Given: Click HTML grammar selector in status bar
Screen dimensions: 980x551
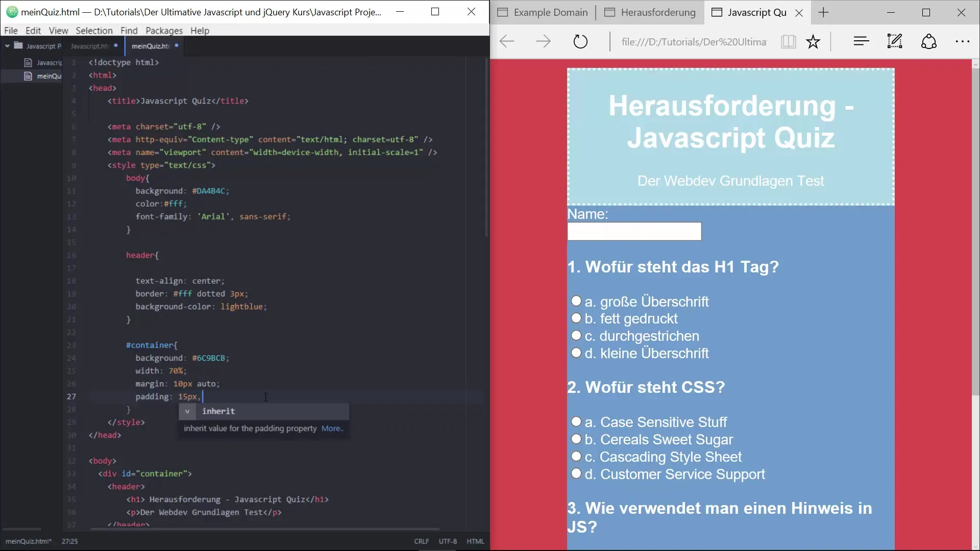Looking at the screenshot, I should [475, 541].
